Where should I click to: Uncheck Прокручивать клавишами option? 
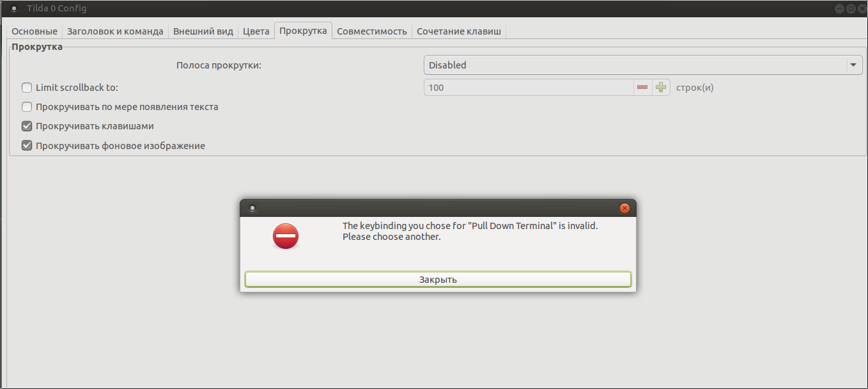coord(27,126)
